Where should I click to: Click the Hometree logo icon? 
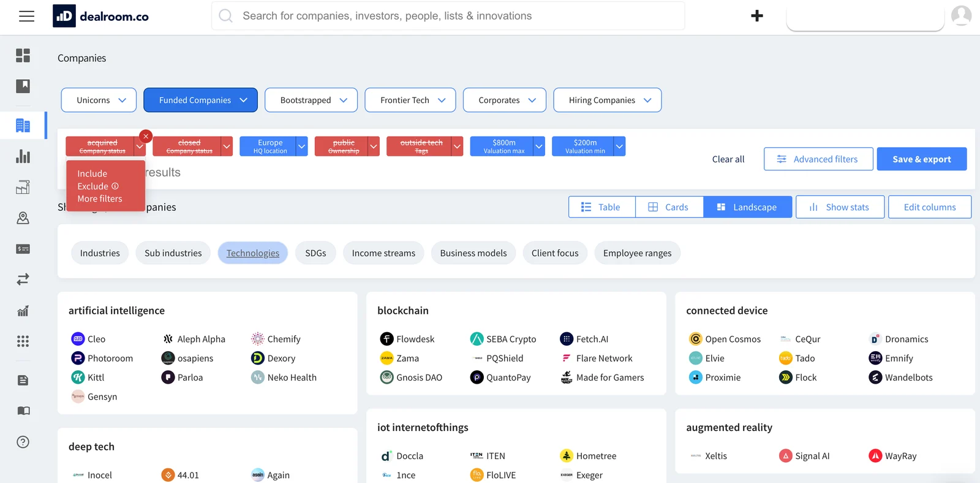pyautogui.click(x=567, y=456)
